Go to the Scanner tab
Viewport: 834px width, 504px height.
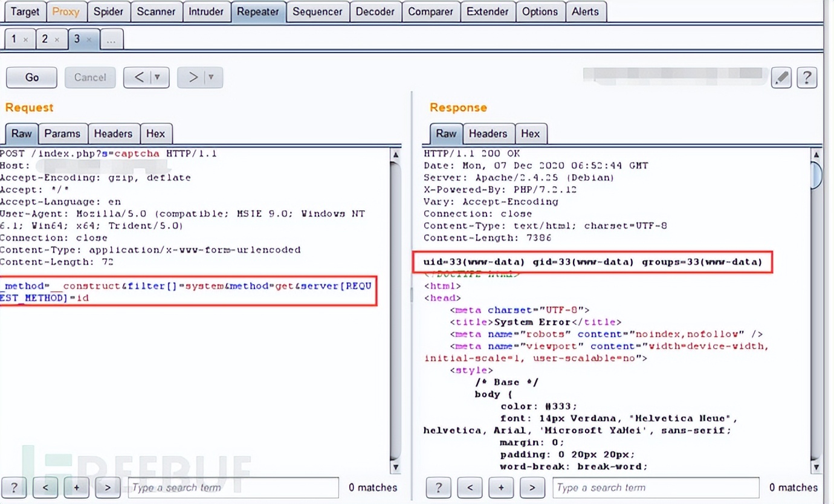click(156, 11)
